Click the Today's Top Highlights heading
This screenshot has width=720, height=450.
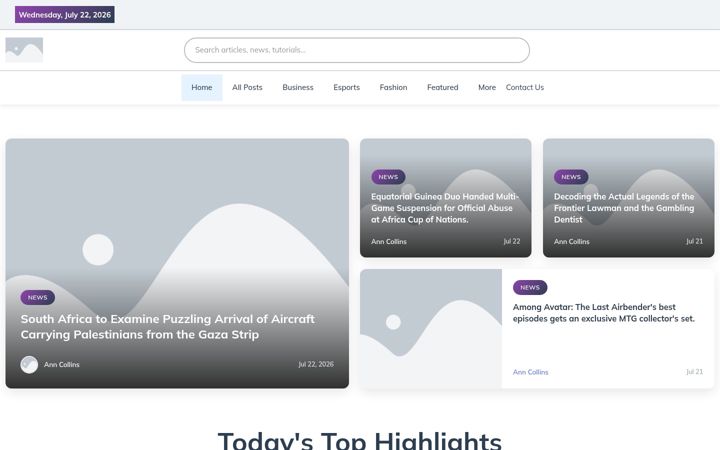coord(360,440)
